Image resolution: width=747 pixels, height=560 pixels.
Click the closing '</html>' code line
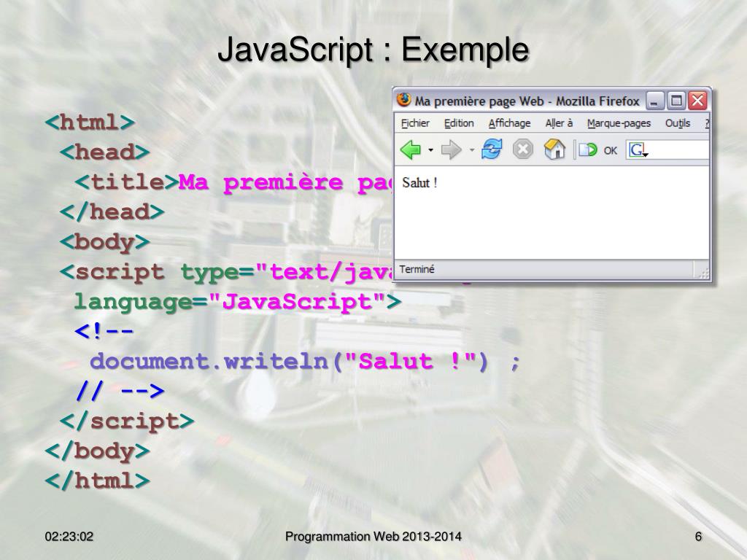pyautogui.click(x=97, y=481)
